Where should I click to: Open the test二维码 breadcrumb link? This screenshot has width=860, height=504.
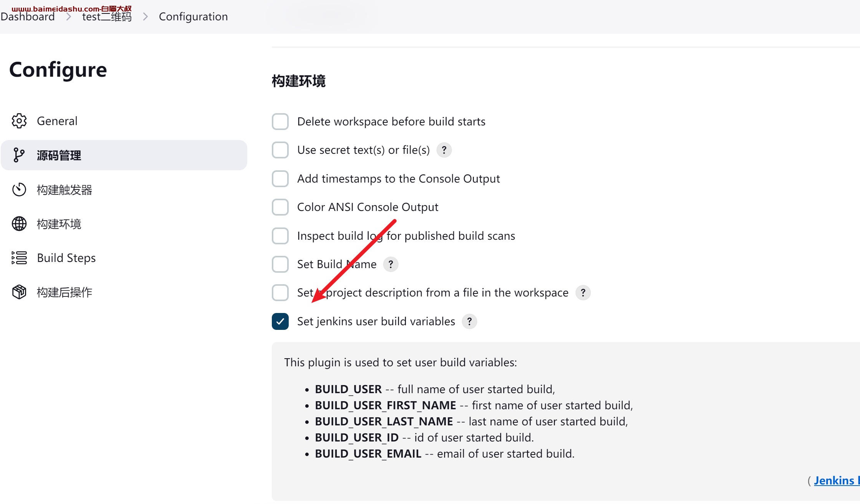point(107,16)
